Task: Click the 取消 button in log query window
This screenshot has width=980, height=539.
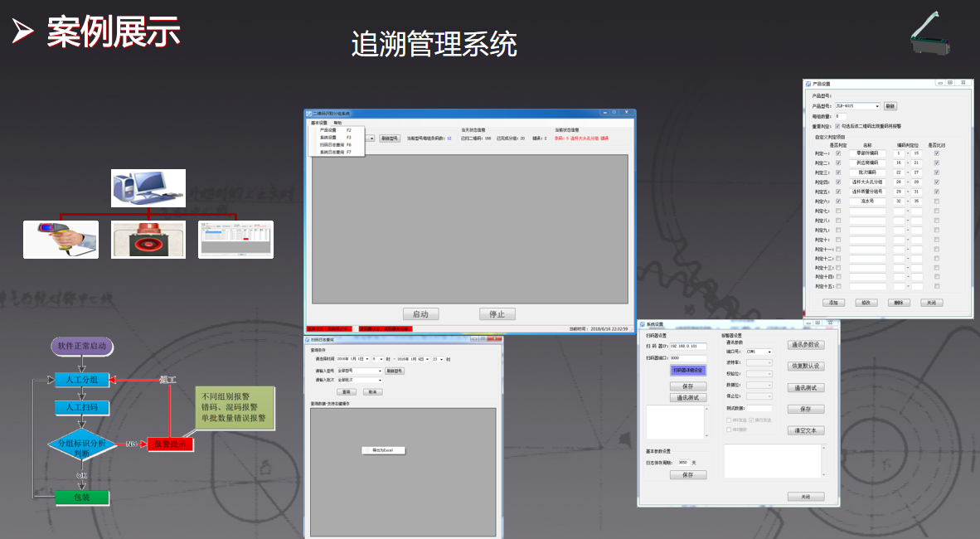Action: click(372, 392)
